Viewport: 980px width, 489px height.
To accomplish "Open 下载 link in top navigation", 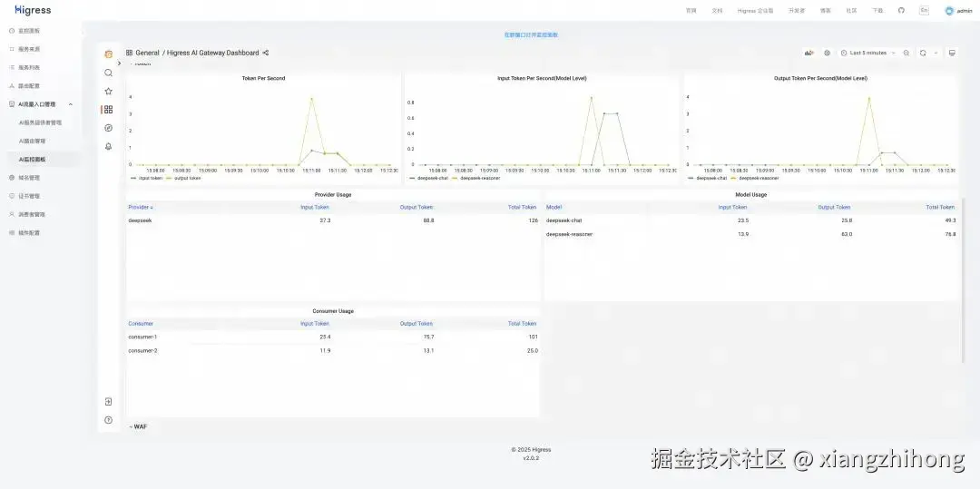I will (x=877, y=11).
